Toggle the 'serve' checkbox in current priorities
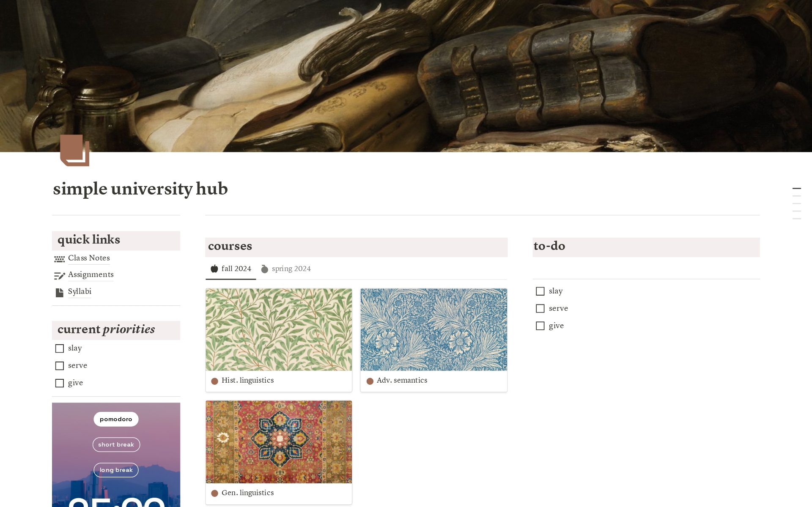 (59, 366)
